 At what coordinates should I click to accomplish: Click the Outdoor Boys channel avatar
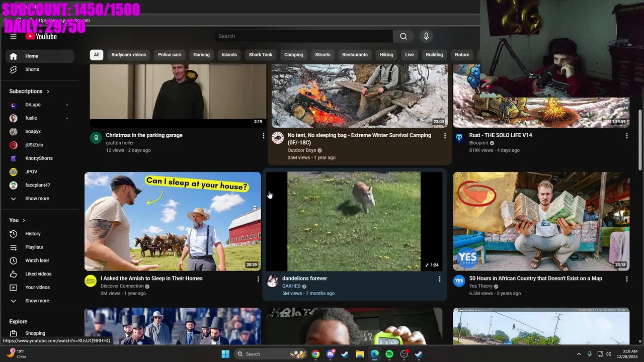[x=278, y=138]
